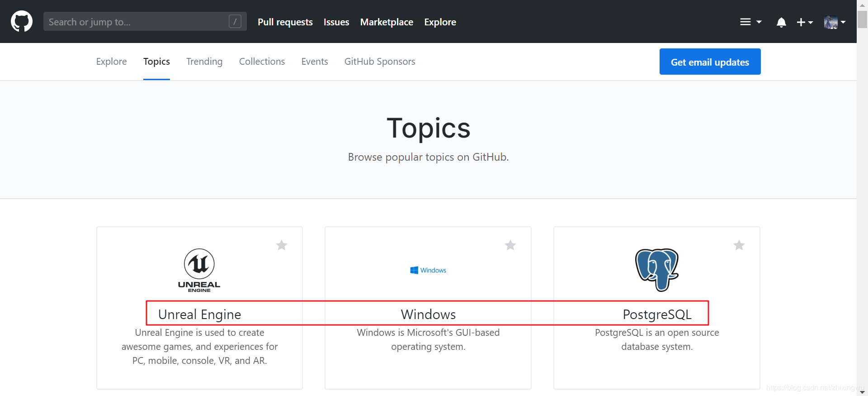The height and width of the screenshot is (396, 868).
Task: Open the Unreal Engine logo image
Action: (x=199, y=270)
